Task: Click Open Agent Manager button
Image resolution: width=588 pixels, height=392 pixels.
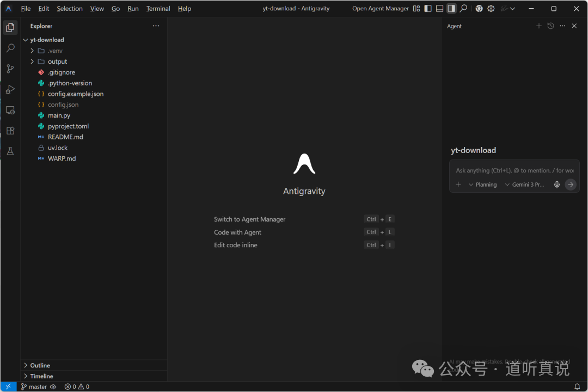Action: tap(380, 8)
